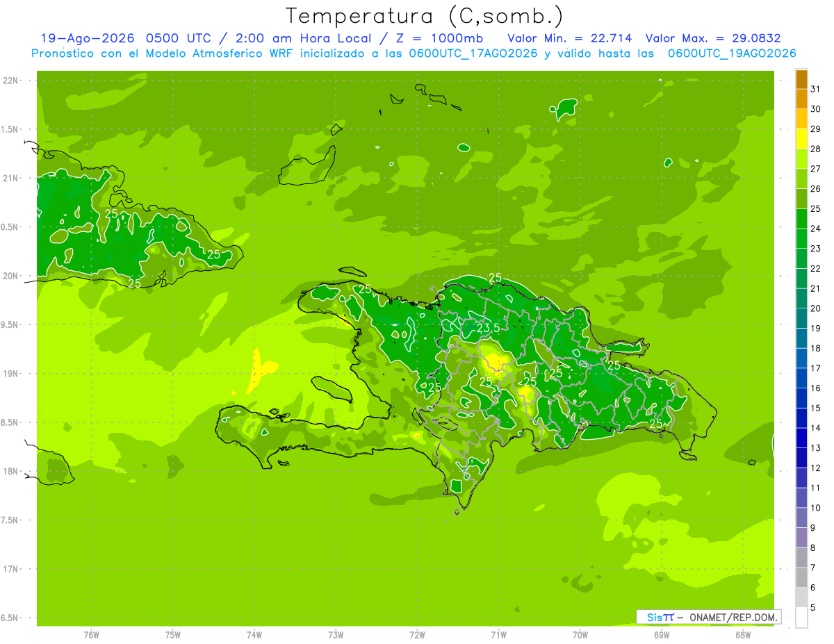The height and width of the screenshot is (644, 834).
Task: Click the 71W longitude axis label
Action: 498,634
